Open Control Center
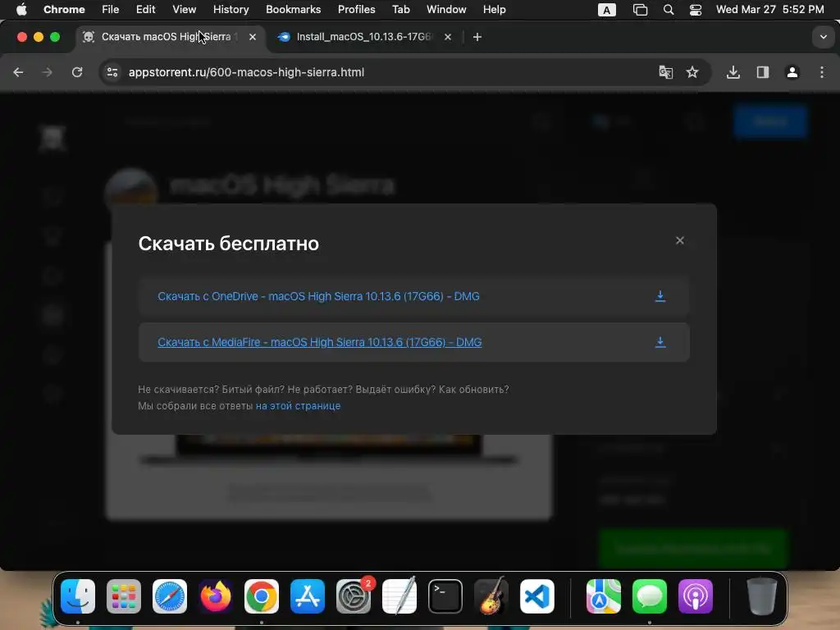The image size is (840, 630). click(x=696, y=10)
